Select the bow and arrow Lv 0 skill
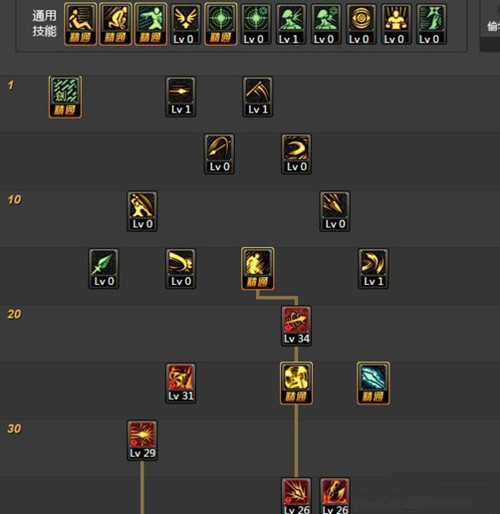 tap(219, 154)
